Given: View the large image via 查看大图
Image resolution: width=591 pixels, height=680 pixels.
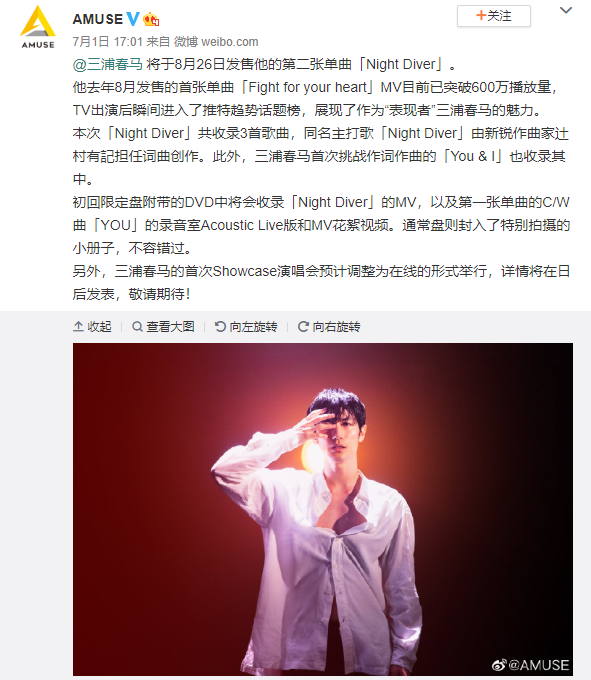Looking at the screenshot, I should coord(163,327).
